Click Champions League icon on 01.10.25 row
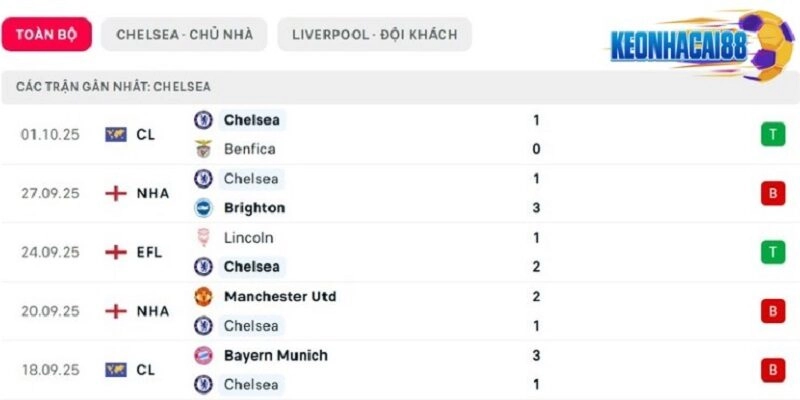 116,134
